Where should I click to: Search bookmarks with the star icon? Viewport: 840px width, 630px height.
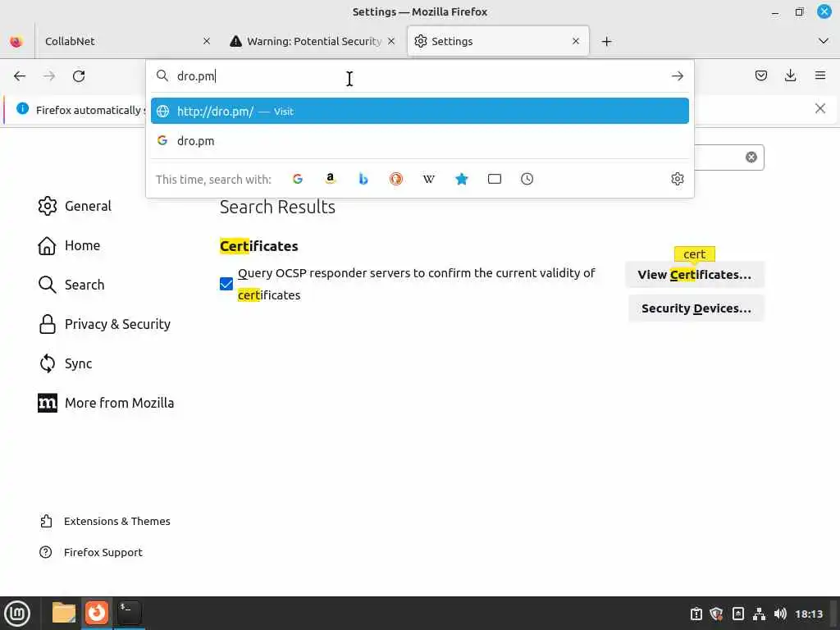[x=461, y=179]
